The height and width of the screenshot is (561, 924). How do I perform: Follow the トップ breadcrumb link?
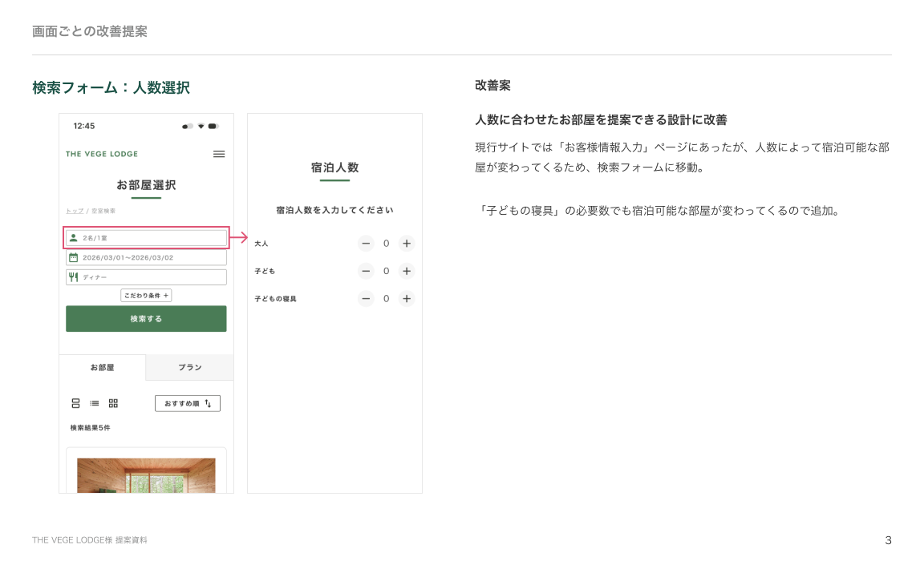pyautogui.click(x=74, y=211)
